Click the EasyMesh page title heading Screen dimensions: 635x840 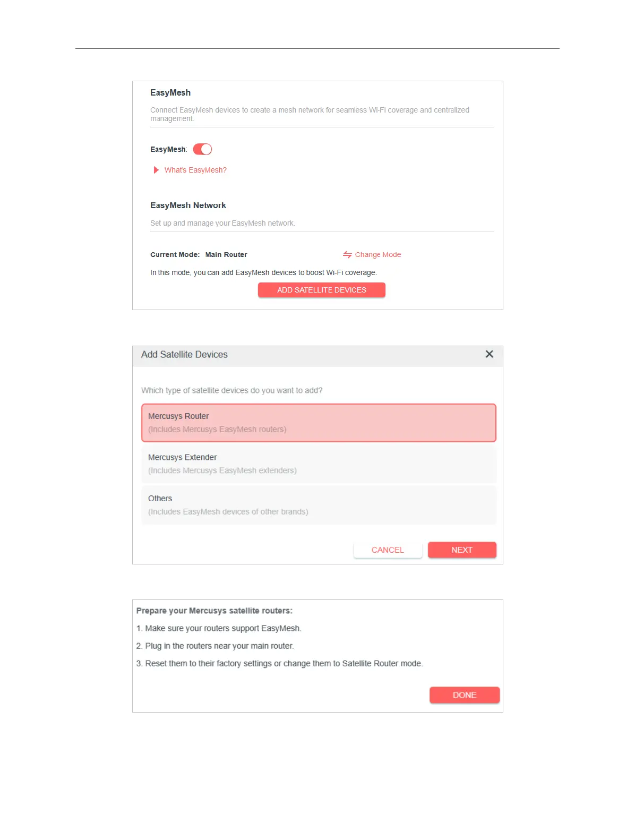[170, 92]
